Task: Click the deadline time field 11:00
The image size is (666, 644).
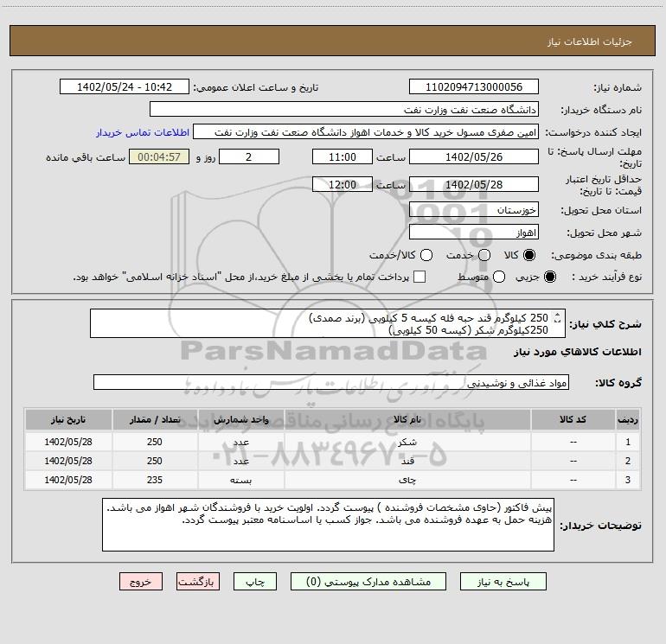Action: [x=343, y=156]
